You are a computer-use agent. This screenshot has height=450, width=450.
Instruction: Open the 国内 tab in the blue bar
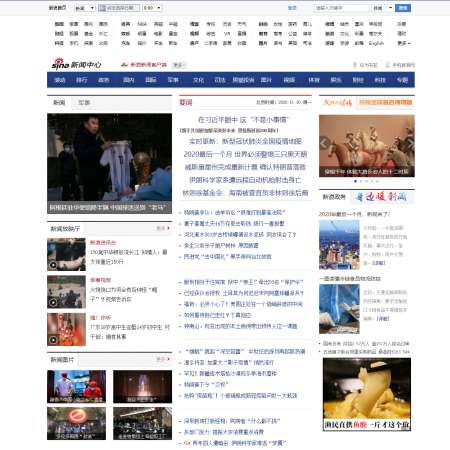click(x=129, y=80)
